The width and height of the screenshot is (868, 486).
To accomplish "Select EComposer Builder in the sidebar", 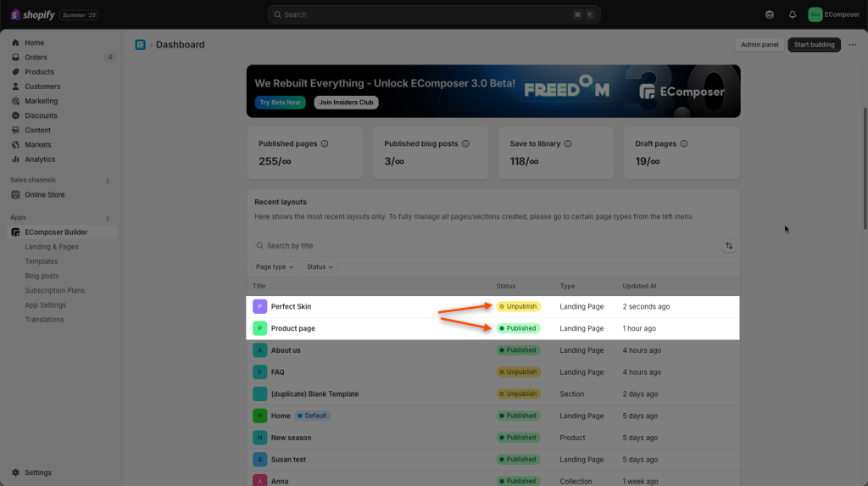I will (x=62, y=232).
